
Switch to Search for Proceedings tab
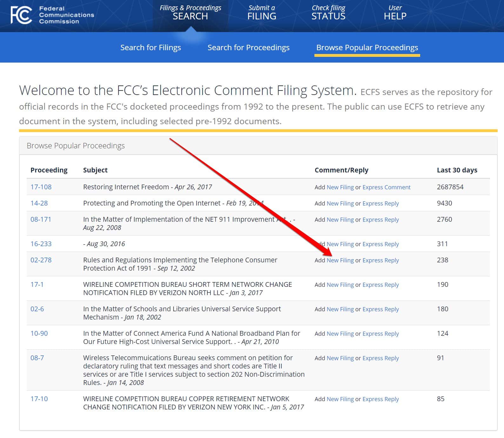tap(248, 48)
